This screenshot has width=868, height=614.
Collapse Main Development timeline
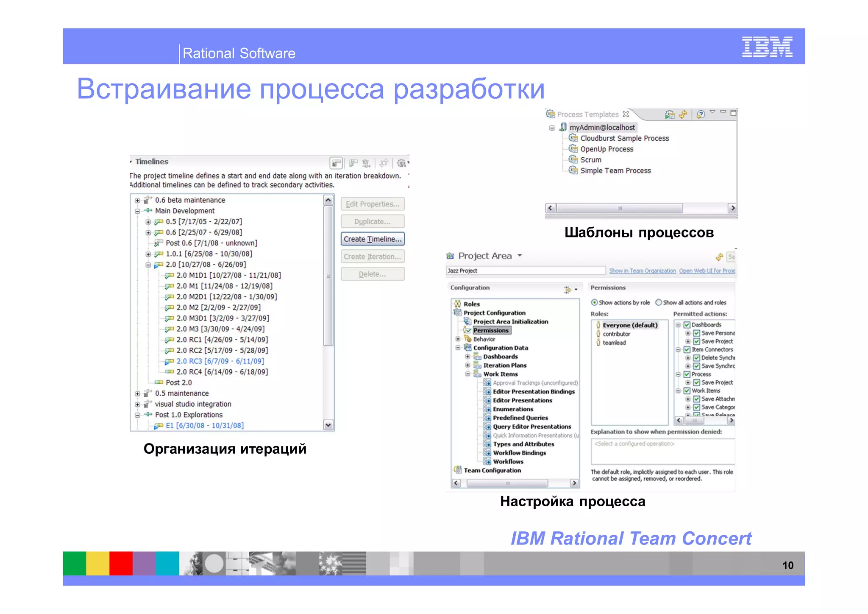point(137,211)
